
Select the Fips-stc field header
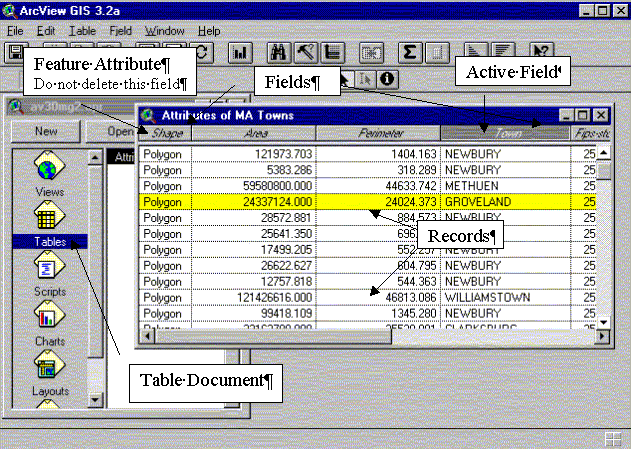click(x=591, y=133)
